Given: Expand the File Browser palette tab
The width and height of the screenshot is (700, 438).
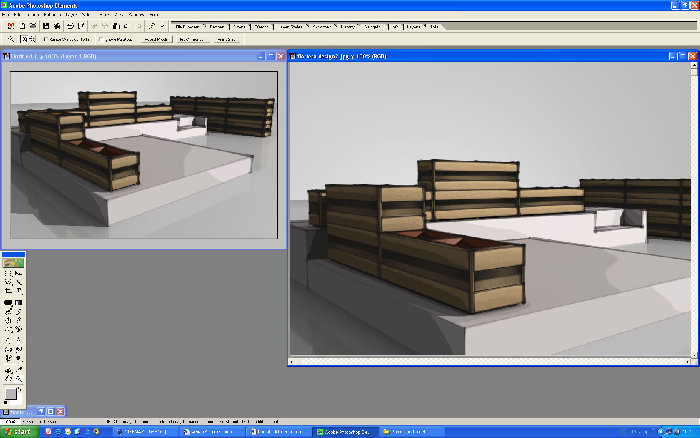Looking at the screenshot, I should click(187, 26).
